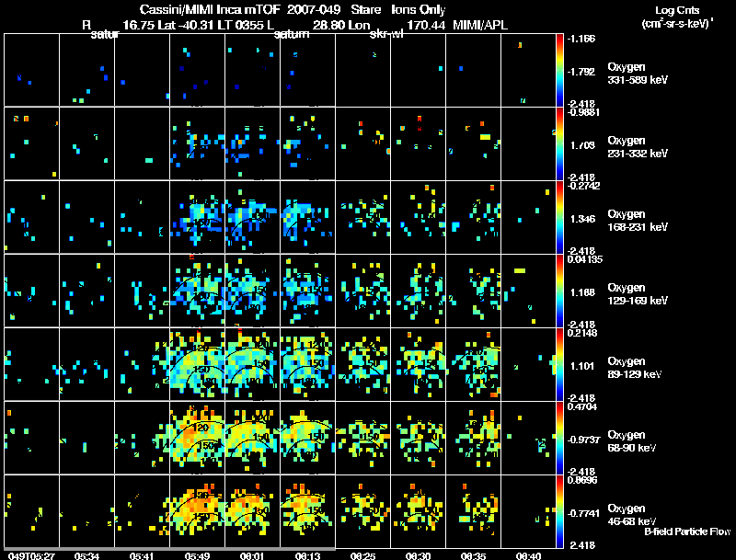Viewport: 736px width, 560px height.
Task: Open the 46-68 keV panel at 05:49
Action: click(197, 511)
